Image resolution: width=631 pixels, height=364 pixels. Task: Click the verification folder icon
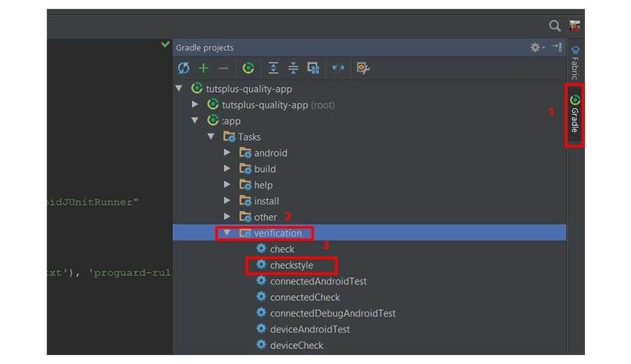point(245,233)
